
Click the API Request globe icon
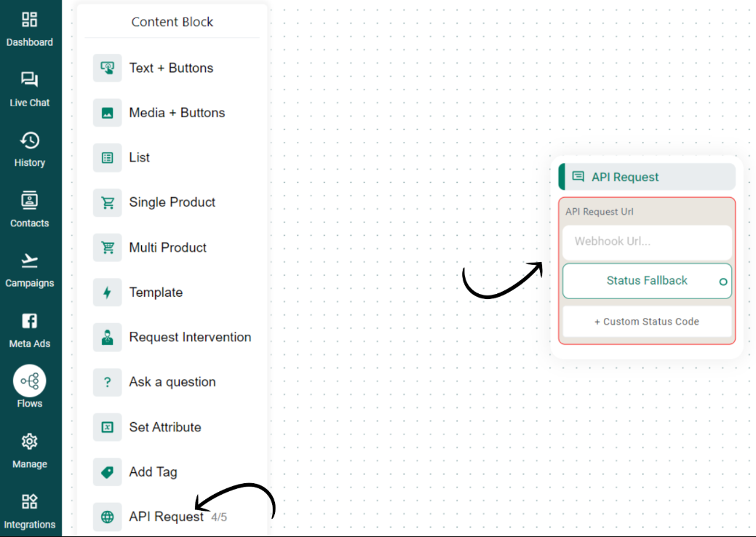(108, 517)
